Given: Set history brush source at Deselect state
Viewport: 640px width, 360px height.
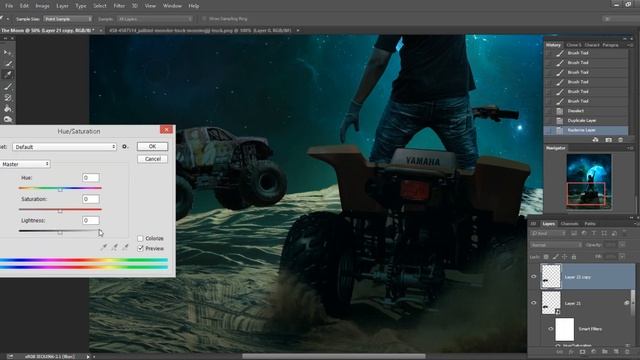Looking at the screenshot, I should 549,111.
